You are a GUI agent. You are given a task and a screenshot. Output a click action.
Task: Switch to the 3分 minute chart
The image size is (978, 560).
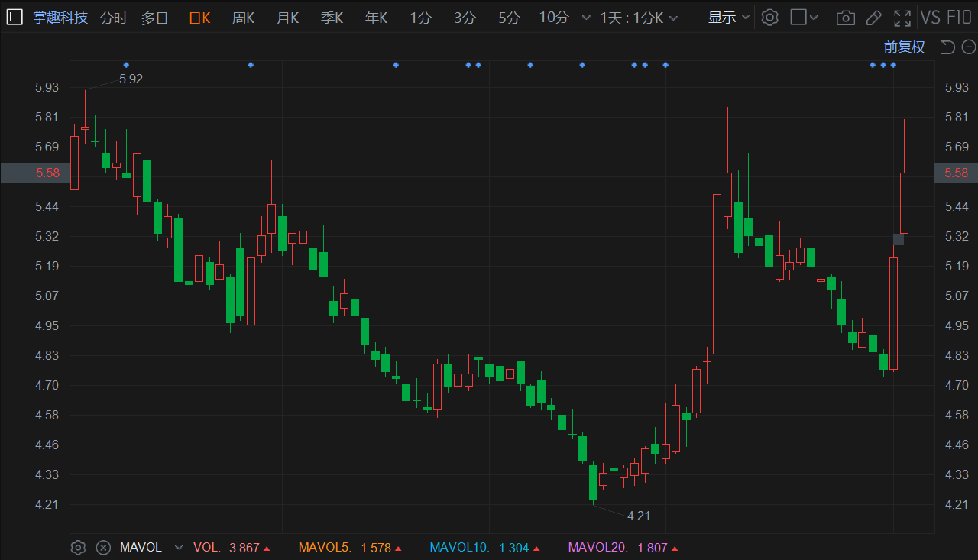point(465,18)
